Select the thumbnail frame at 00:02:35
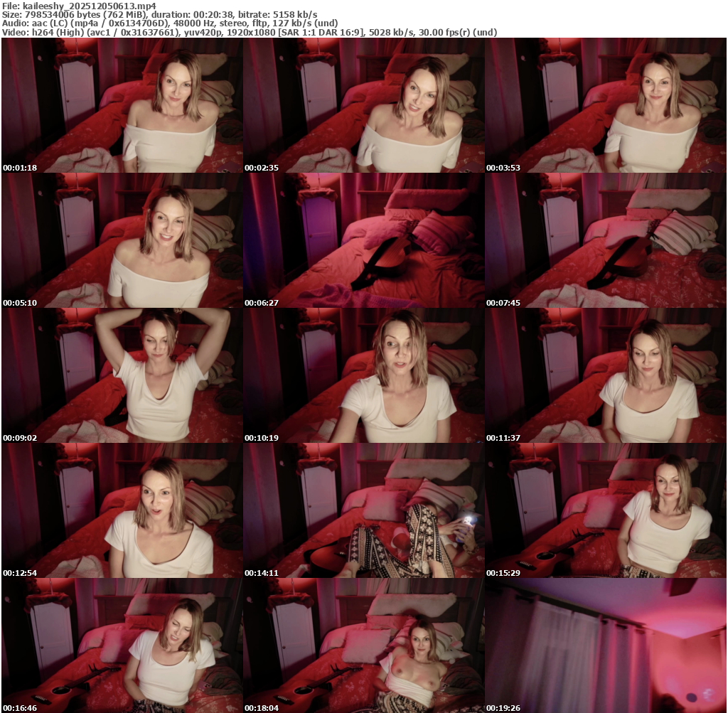Viewport: 728px width, 713px height. point(363,105)
